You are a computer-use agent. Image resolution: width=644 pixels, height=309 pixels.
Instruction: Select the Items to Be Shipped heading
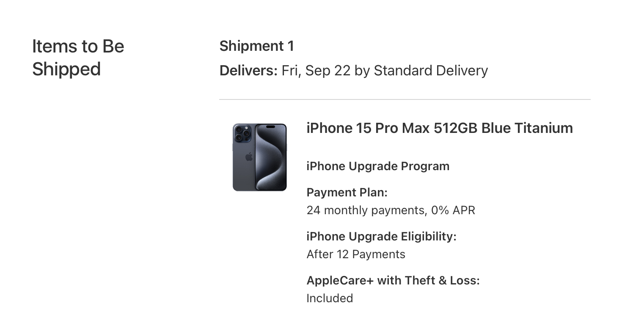click(78, 58)
